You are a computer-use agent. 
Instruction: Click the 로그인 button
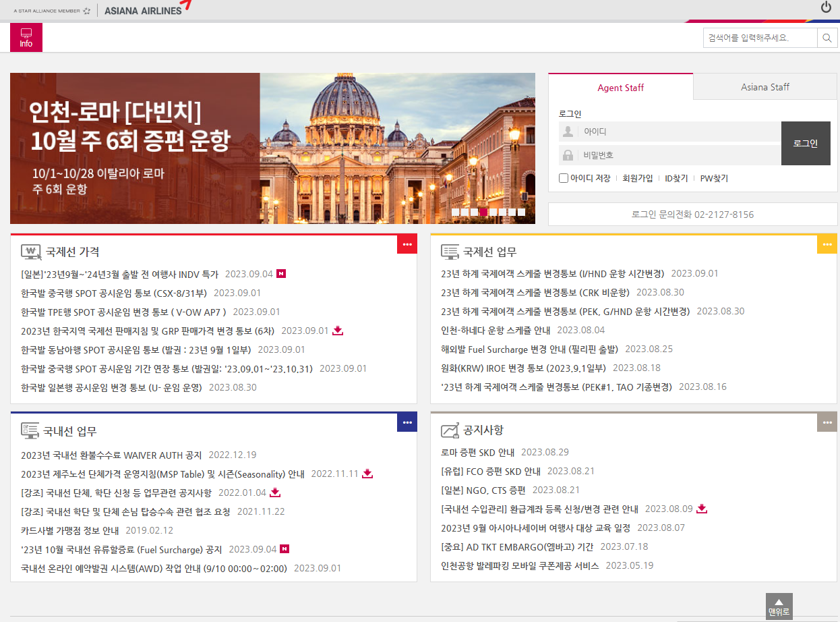(x=806, y=142)
